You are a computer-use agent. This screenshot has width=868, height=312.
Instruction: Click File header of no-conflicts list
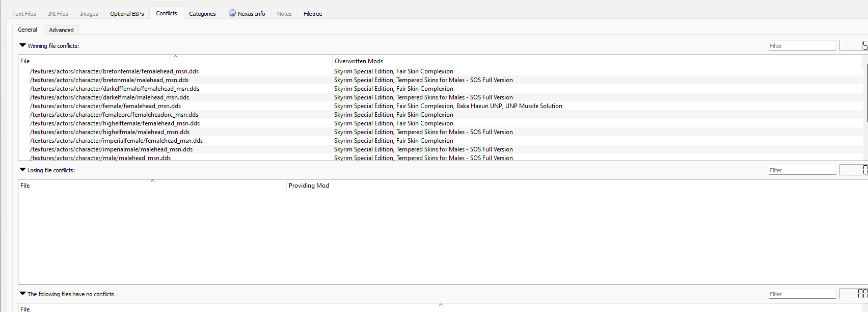441,308
